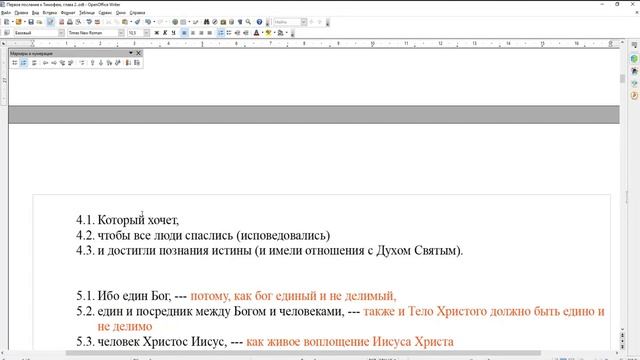Open the Styles and Formatting icon
Screen dimensions: 640x360
pos(7,33)
